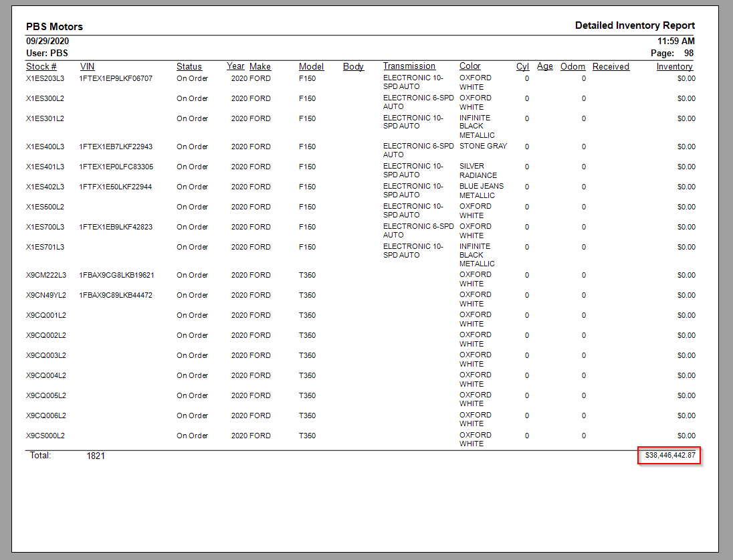Click the Age column header
733x560 pixels.
point(544,66)
